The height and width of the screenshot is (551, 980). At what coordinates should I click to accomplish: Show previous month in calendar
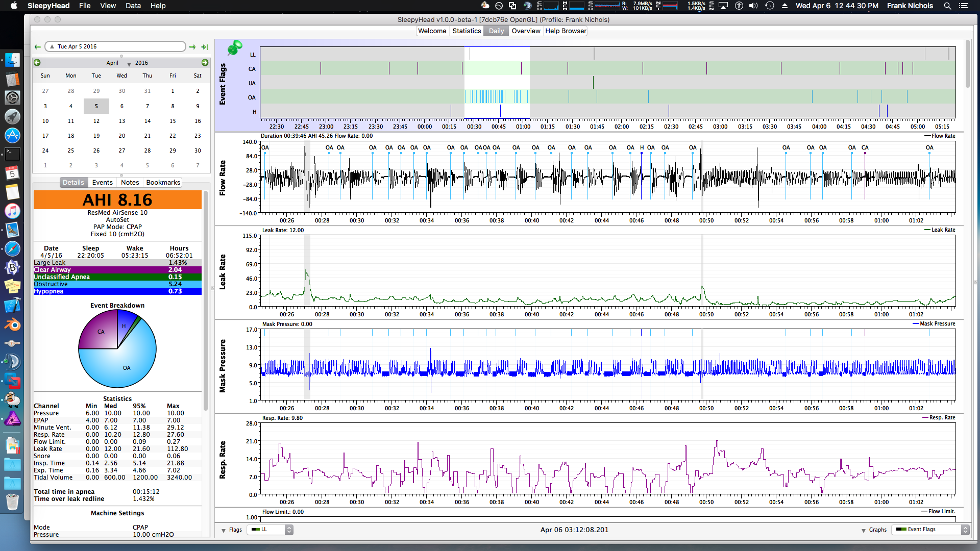[37, 63]
